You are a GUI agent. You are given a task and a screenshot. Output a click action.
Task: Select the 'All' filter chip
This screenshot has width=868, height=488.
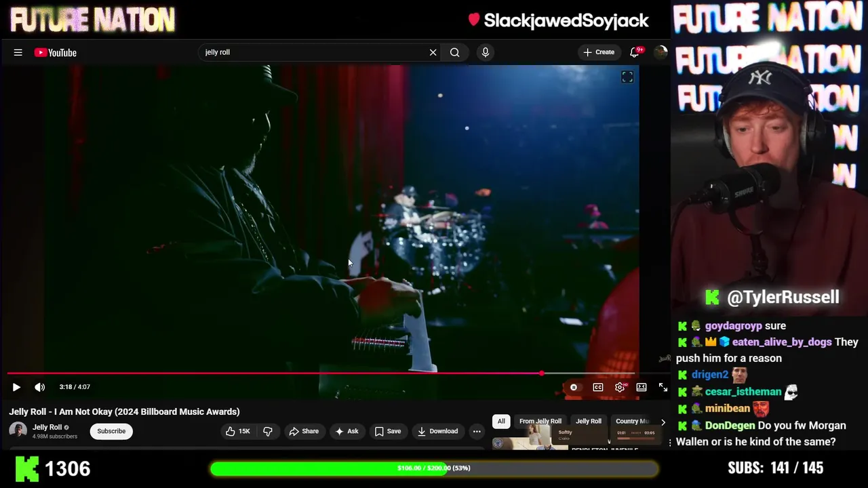tap(501, 422)
